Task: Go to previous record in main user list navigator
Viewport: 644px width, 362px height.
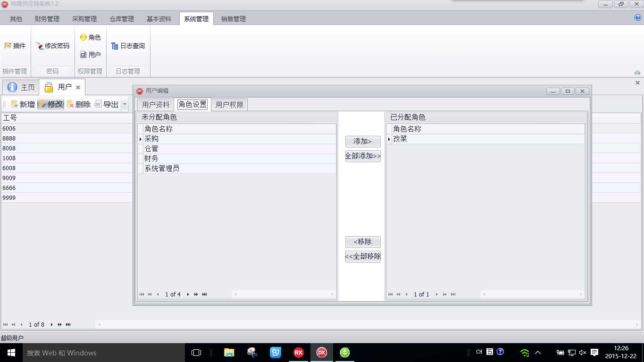Action: tap(21, 324)
